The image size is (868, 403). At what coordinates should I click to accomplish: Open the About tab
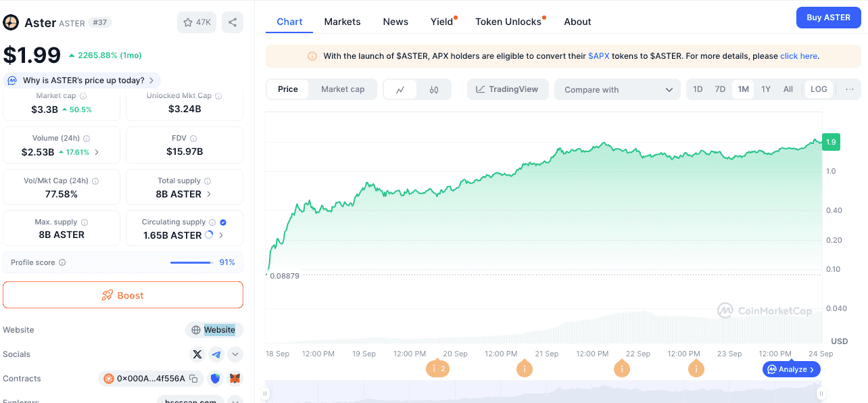point(578,22)
